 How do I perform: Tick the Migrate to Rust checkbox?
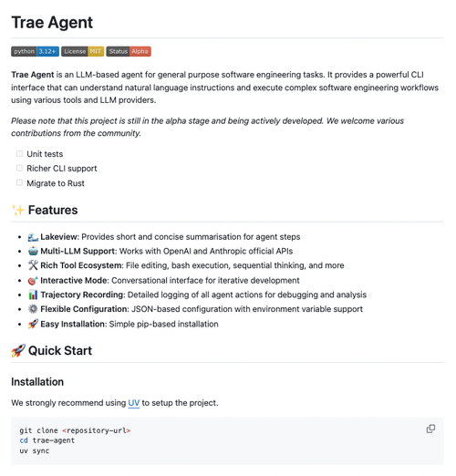pyautogui.click(x=19, y=182)
